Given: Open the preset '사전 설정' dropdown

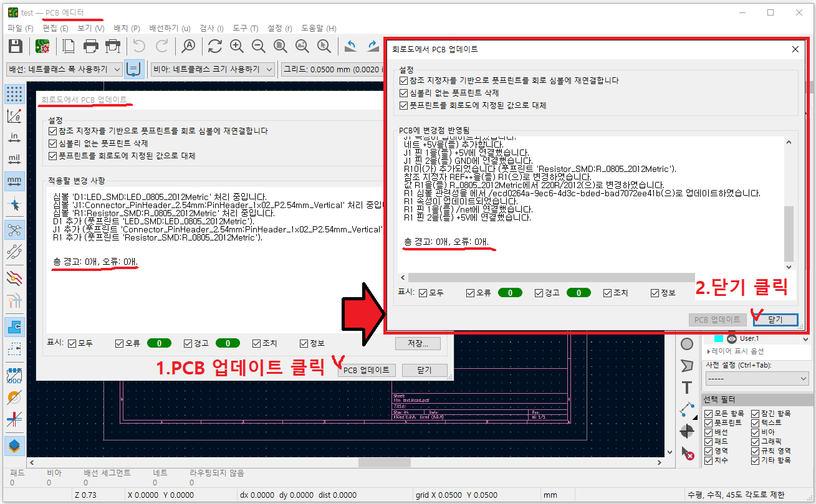Looking at the screenshot, I should coord(757,378).
